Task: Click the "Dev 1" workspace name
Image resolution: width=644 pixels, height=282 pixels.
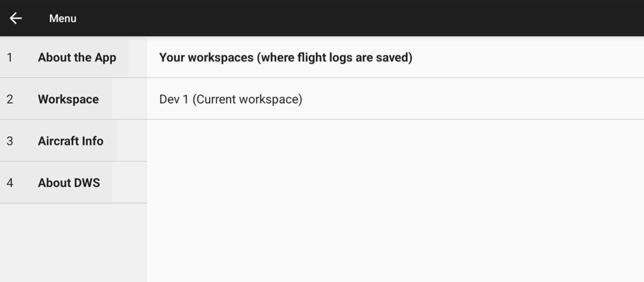Action: pos(174,99)
